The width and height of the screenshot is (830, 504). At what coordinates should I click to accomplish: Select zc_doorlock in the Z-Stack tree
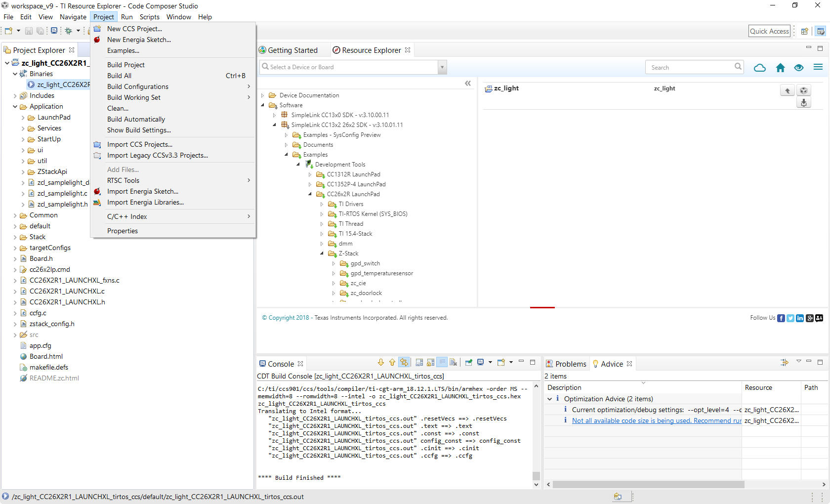[x=366, y=293]
